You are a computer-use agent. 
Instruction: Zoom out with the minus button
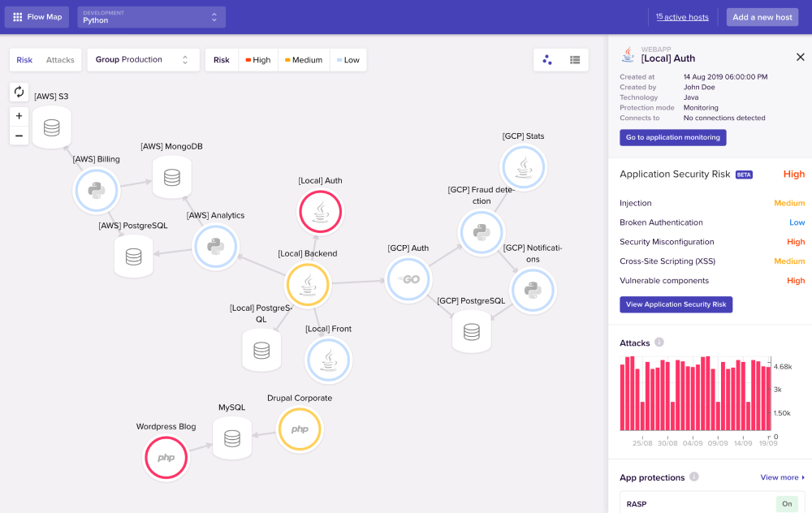(x=19, y=136)
